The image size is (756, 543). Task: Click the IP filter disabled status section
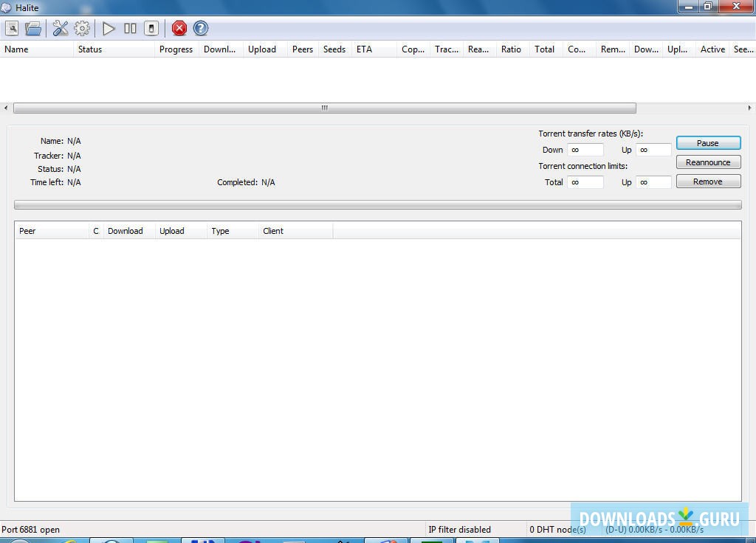pos(460,529)
